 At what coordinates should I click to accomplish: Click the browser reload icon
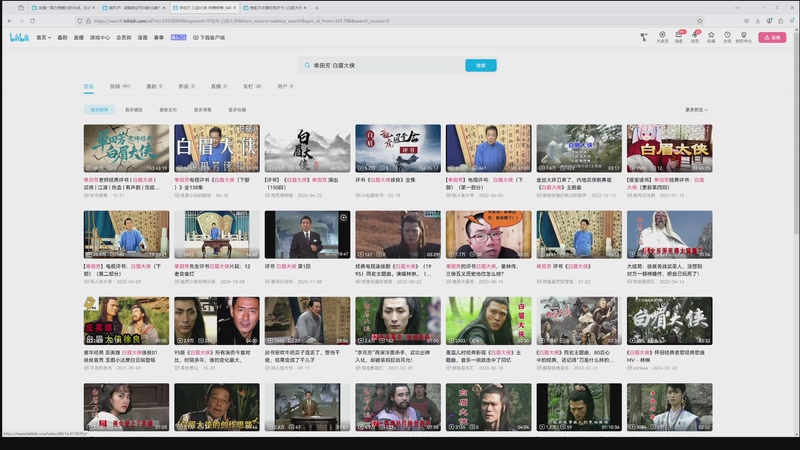32,21
